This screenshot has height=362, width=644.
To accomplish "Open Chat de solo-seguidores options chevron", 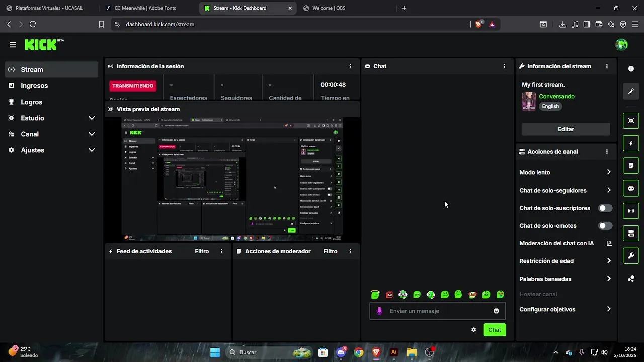I will [609, 190].
